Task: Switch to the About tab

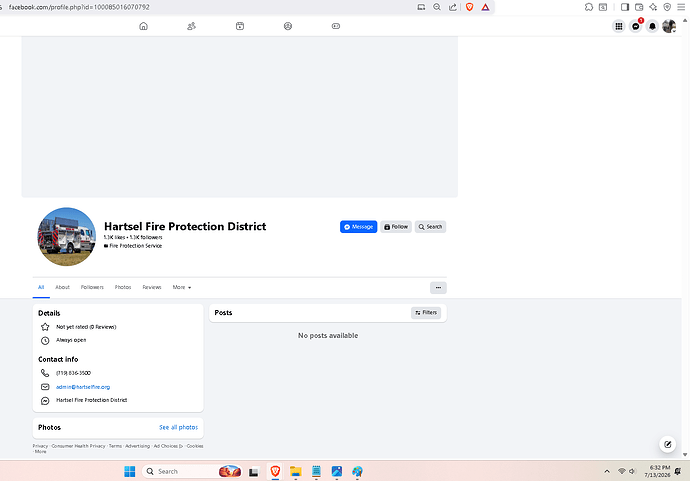Action: pyautogui.click(x=62, y=287)
